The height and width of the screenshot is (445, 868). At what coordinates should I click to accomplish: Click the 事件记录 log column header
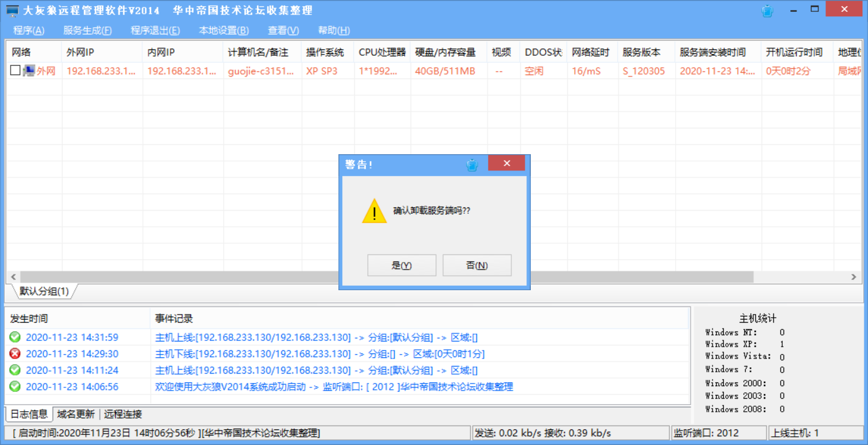[420, 319]
